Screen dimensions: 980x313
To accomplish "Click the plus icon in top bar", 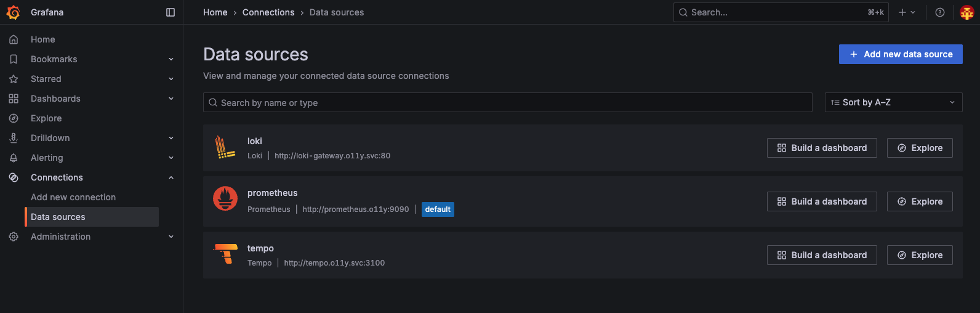I will click(x=902, y=12).
